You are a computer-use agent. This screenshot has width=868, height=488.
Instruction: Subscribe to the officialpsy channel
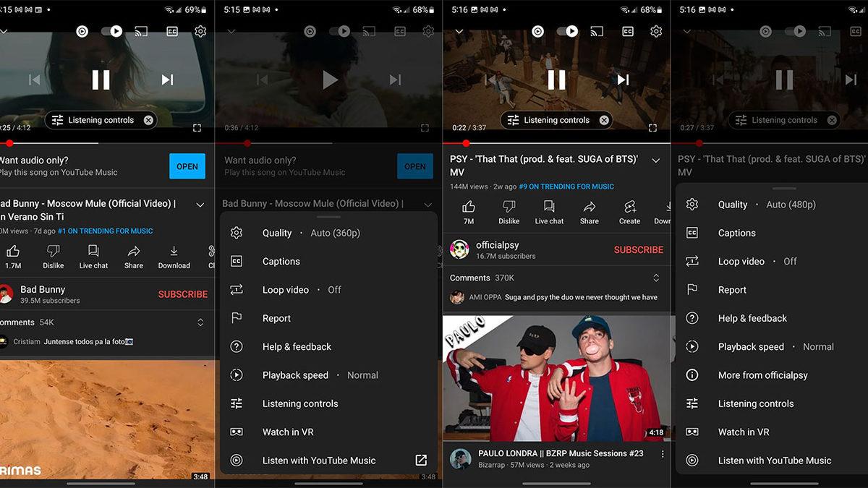click(x=638, y=249)
